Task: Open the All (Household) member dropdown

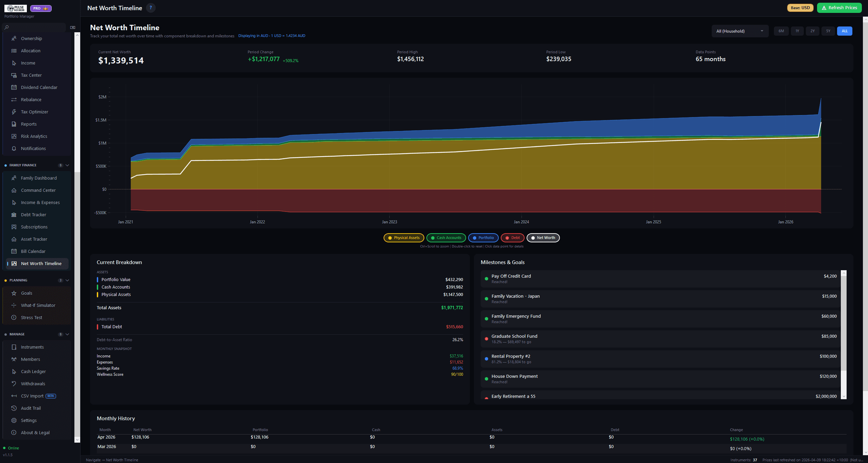Action: [740, 31]
